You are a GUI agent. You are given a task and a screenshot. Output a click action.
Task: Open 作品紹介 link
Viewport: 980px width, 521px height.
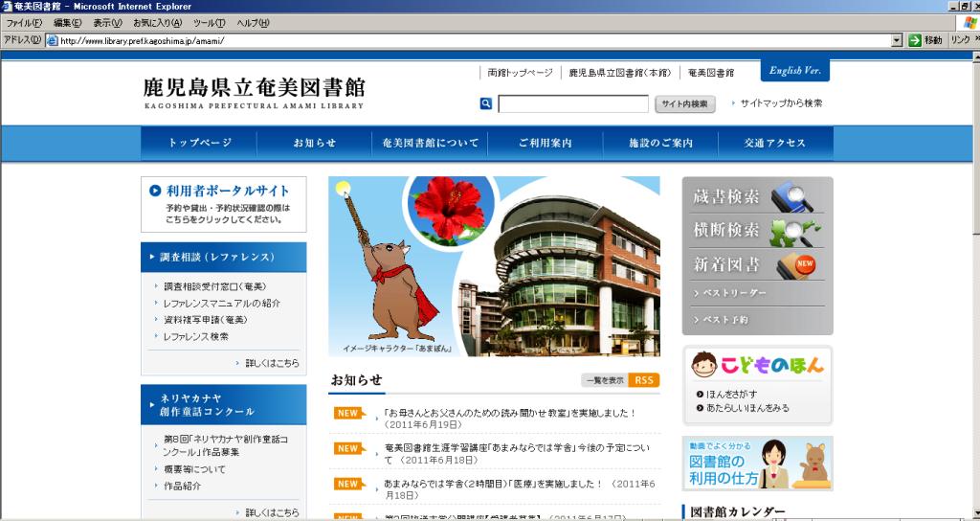182,486
